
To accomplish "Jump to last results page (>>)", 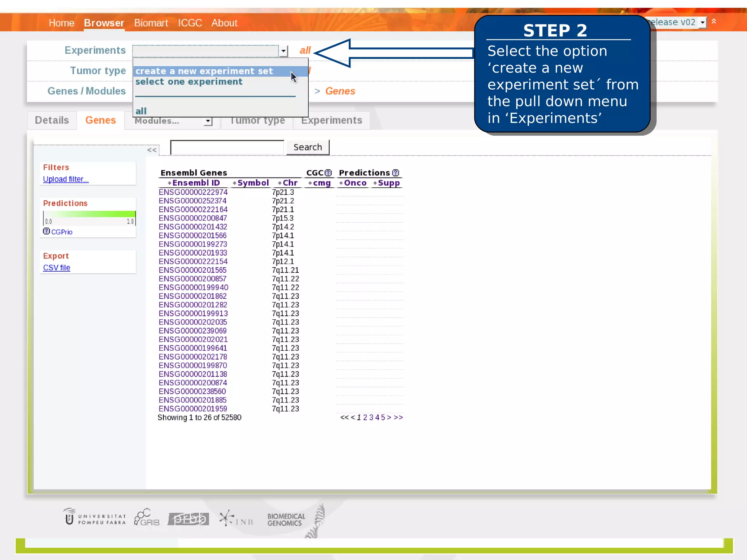I will point(398,417).
